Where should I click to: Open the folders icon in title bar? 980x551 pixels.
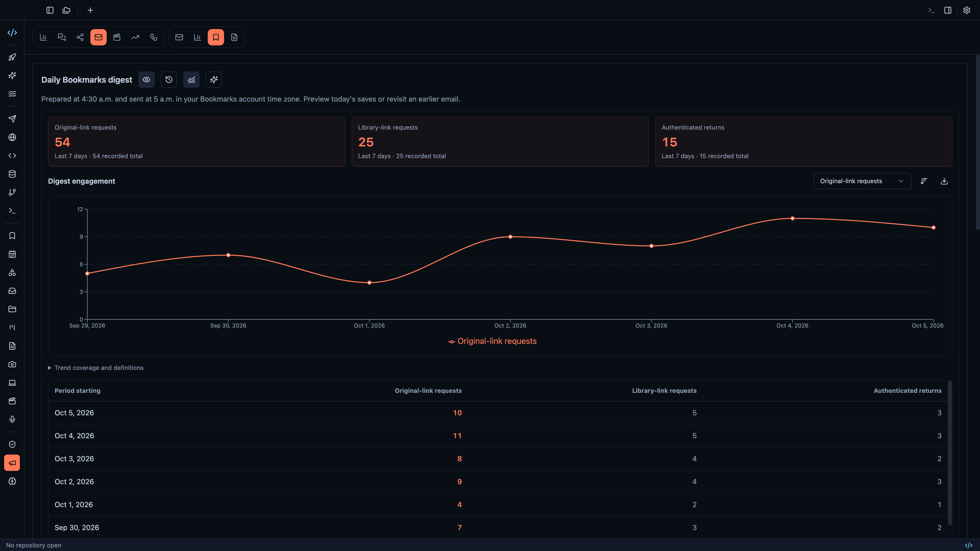tap(67, 10)
